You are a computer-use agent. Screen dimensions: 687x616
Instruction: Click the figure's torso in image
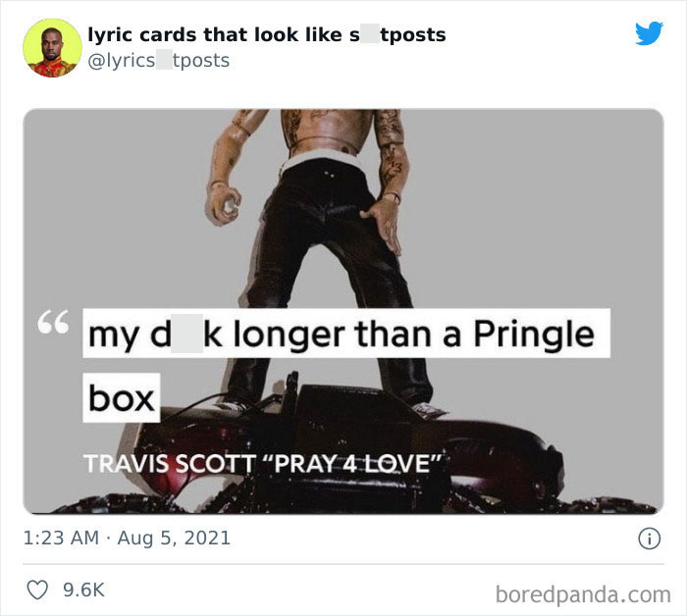(327, 130)
